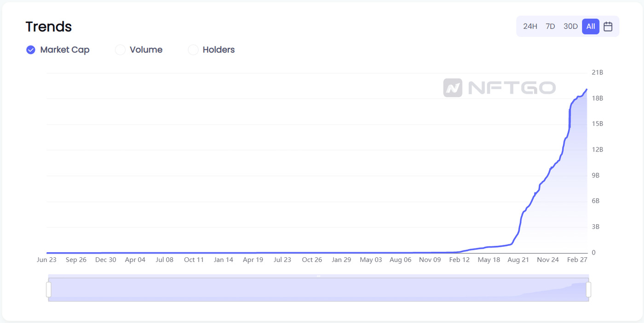644x323 pixels.
Task: Click the 3B axis label
Action: point(596,227)
